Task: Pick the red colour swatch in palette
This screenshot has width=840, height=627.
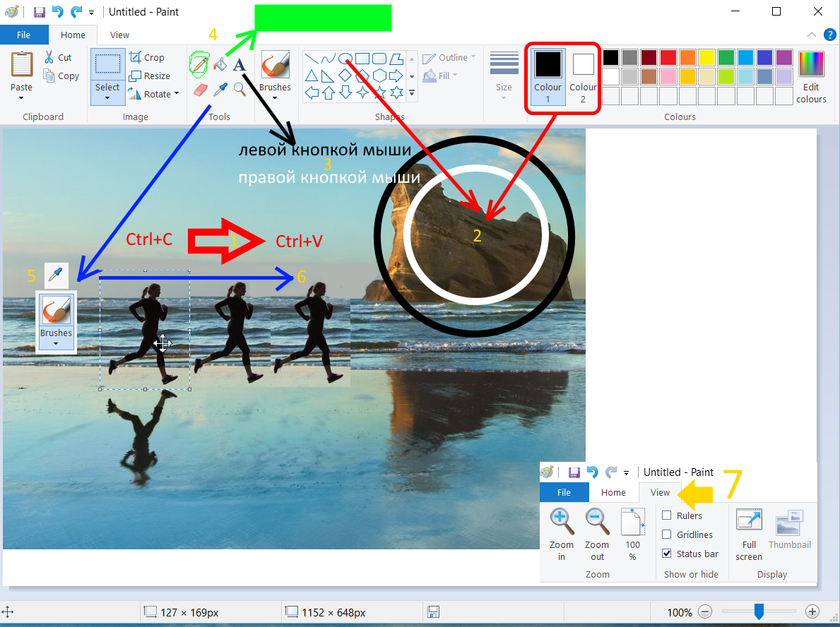Action: (x=668, y=57)
